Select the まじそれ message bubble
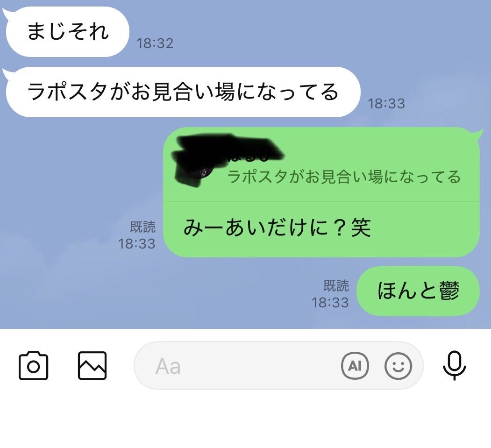The width and height of the screenshot is (491, 448). click(67, 32)
